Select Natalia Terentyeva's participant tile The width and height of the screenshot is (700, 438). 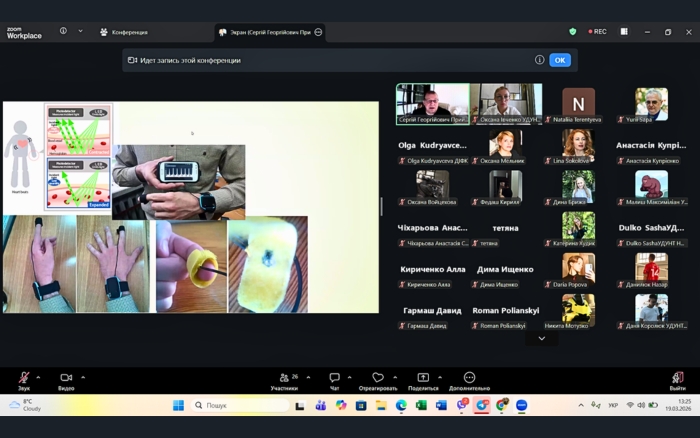(x=578, y=104)
